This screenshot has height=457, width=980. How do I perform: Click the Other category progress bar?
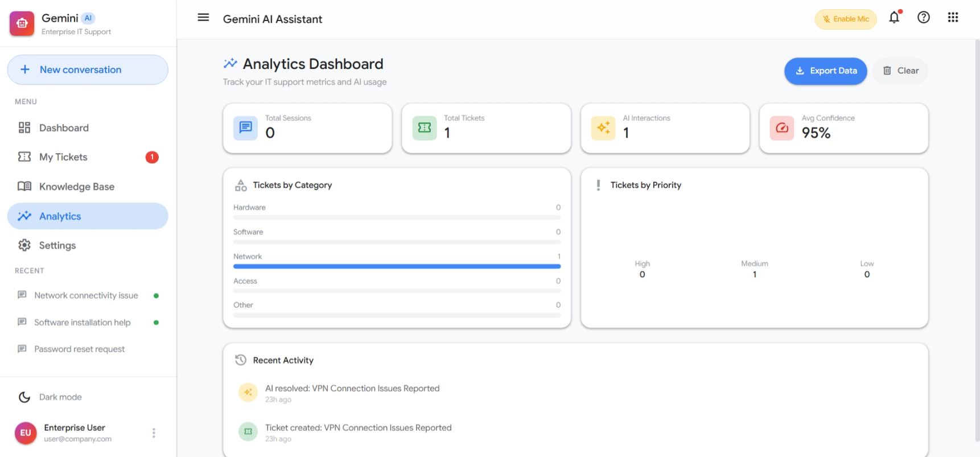pyautogui.click(x=397, y=315)
